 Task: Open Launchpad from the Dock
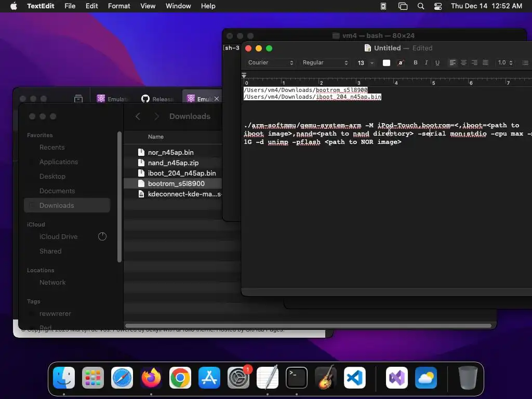coord(93,378)
